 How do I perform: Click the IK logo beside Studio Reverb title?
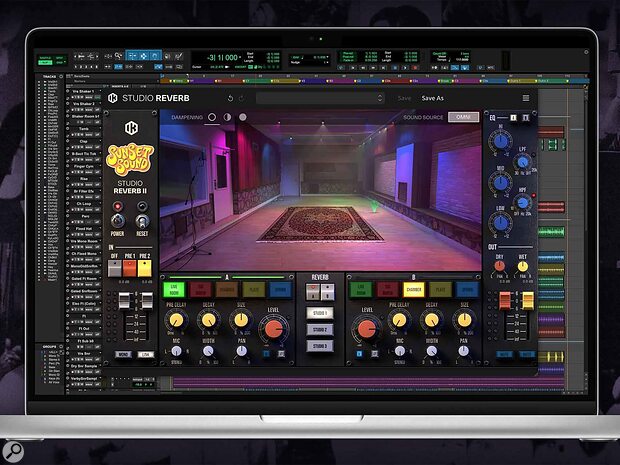click(x=113, y=98)
